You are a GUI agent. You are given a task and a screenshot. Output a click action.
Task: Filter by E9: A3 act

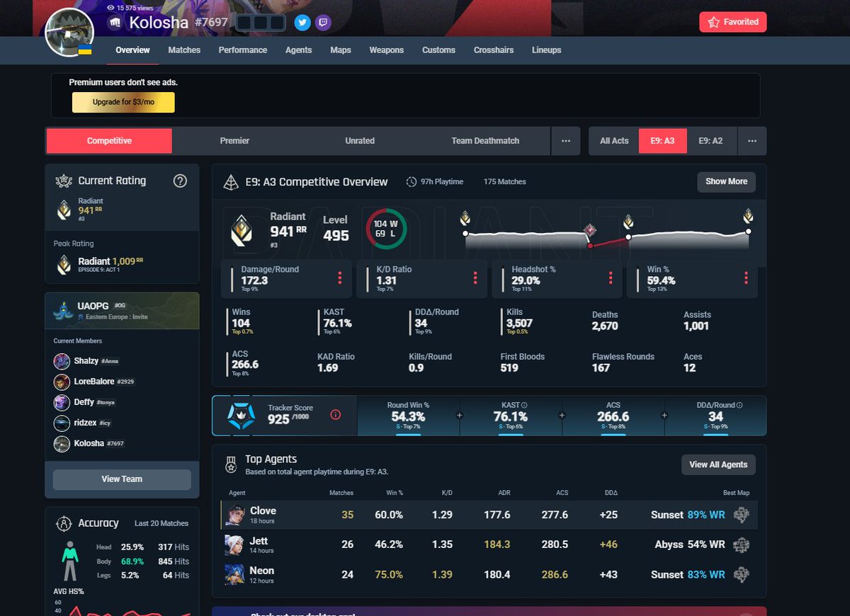click(662, 141)
